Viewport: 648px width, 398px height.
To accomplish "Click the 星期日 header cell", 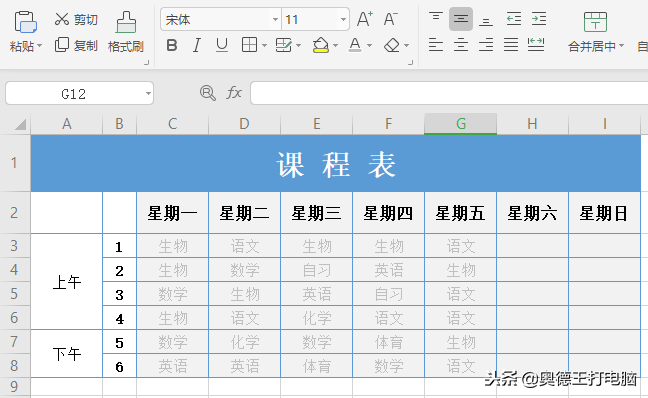I will click(604, 213).
